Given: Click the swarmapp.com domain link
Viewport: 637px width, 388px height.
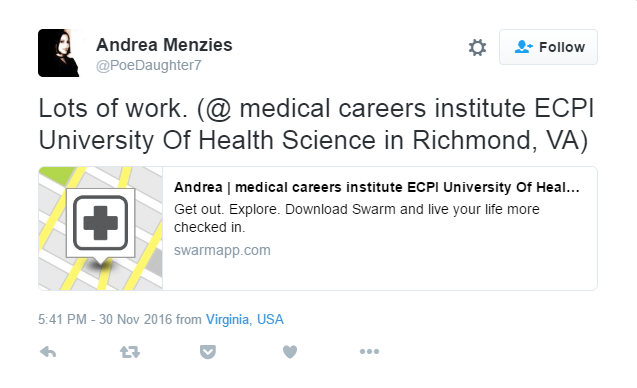Looking at the screenshot, I should pos(222,250).
